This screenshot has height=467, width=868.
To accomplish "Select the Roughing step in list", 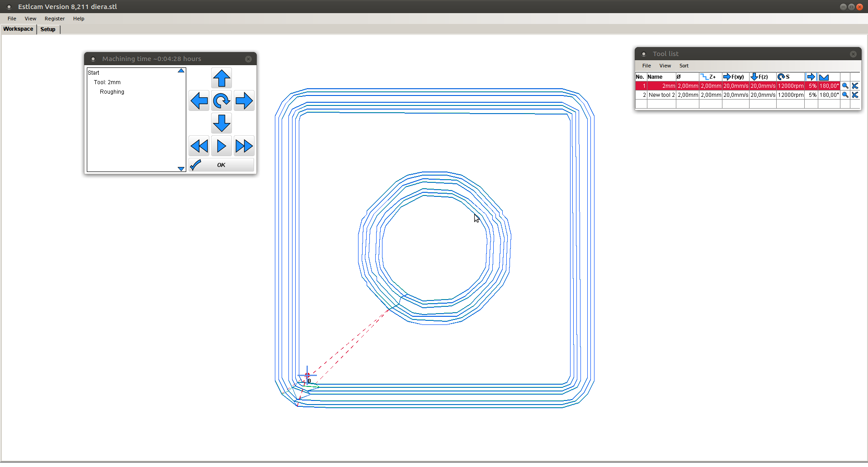I will (x=112, y=92).
